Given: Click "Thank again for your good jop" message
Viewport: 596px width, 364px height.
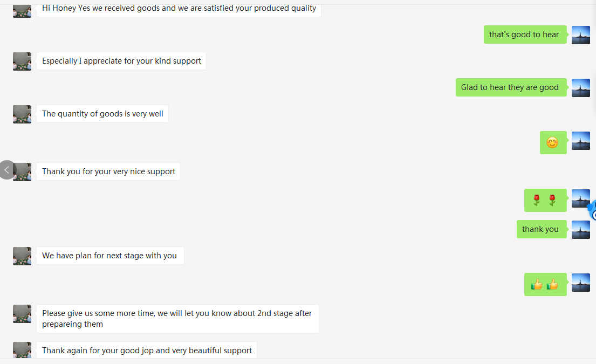Looking at the screenshot, I should click(147, 351).
